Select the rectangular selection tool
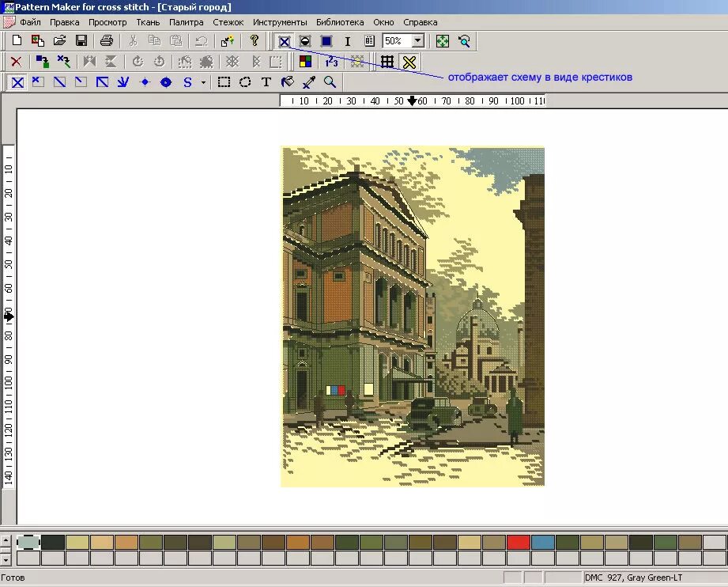 tap(224, 82)
